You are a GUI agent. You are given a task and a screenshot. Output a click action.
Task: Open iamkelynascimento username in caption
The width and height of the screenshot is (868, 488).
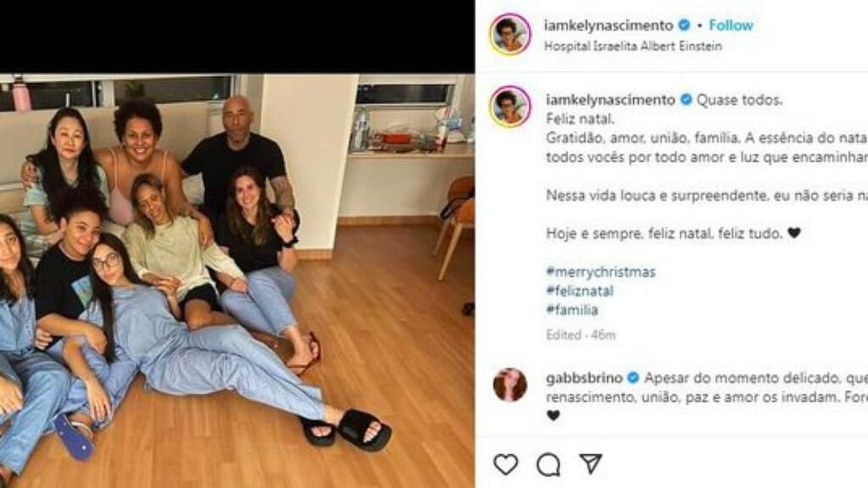pos(610,100)
